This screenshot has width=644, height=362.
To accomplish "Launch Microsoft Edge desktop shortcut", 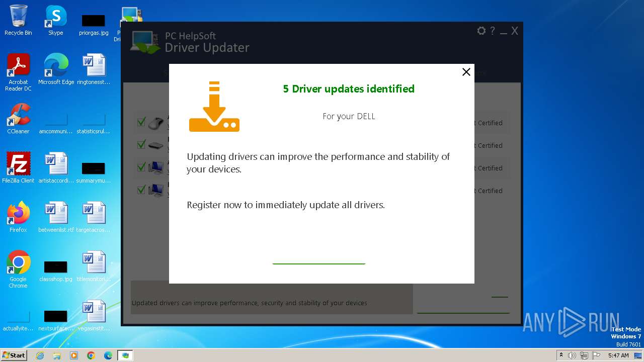I will (56, 70).
